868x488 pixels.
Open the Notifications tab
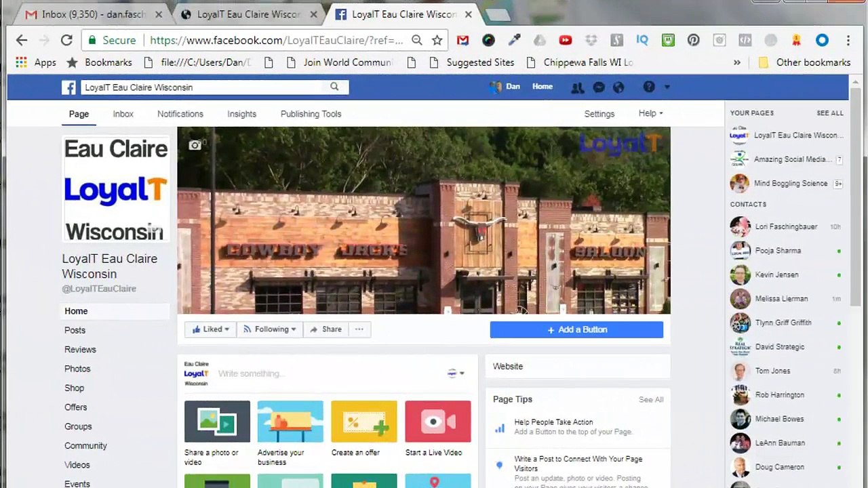[180, 114]
